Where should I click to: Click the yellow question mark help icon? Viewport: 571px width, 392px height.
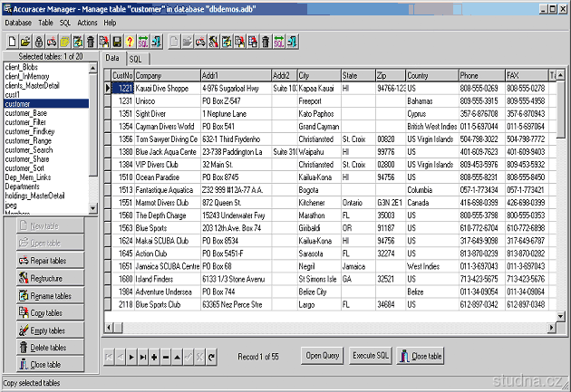130,41
